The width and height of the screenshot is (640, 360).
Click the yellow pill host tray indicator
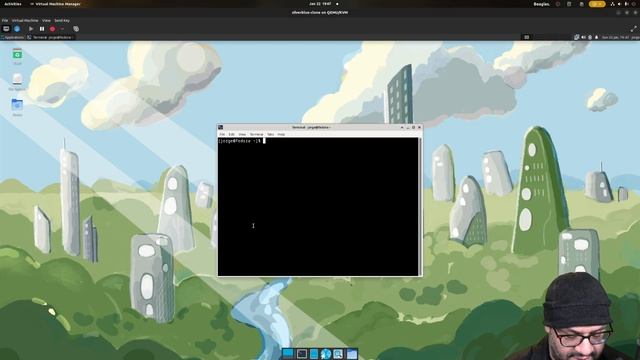[x=597, y=4]
